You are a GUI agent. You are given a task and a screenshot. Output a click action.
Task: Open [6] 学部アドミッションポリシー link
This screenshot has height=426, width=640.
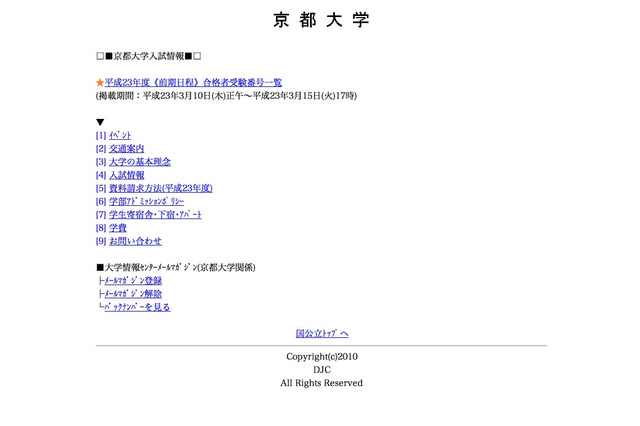(x=147, y=202)
